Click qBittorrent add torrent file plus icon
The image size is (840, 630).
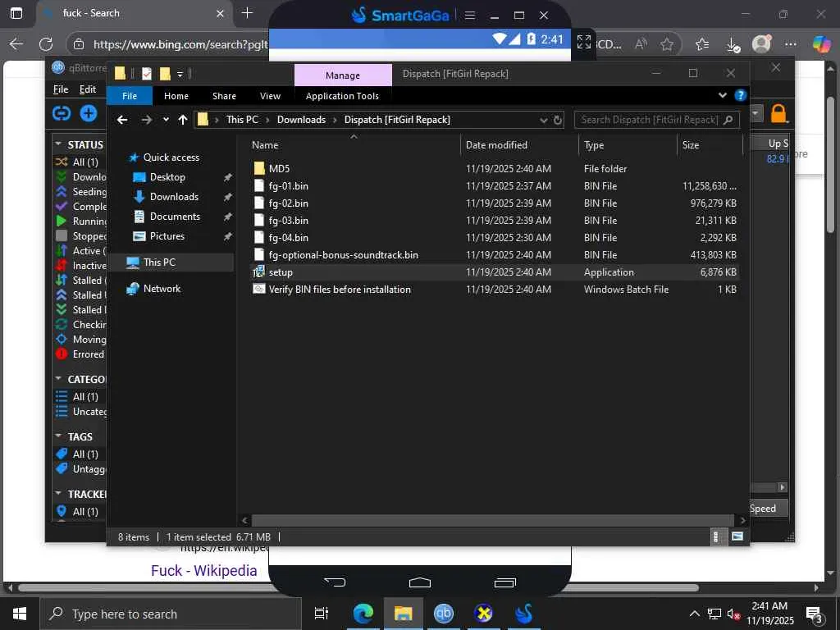[89, 113]
